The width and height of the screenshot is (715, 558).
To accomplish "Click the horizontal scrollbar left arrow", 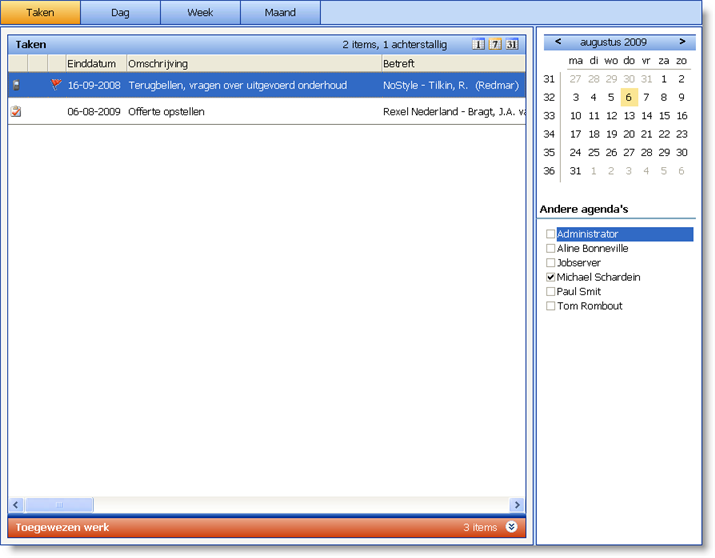I will tap(16, 505).
